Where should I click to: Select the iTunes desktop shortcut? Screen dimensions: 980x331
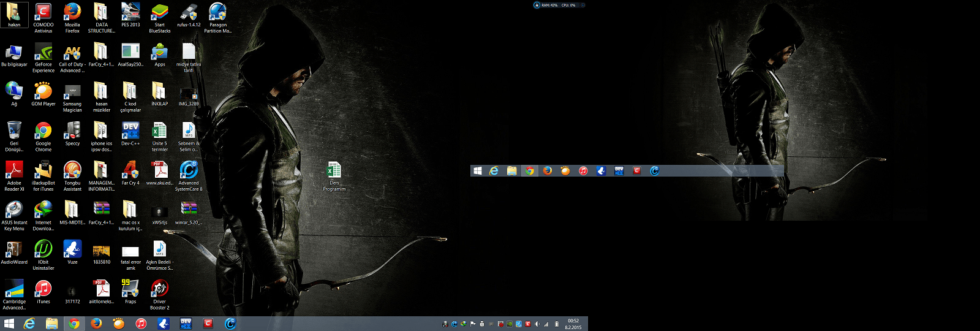(43, 292)
